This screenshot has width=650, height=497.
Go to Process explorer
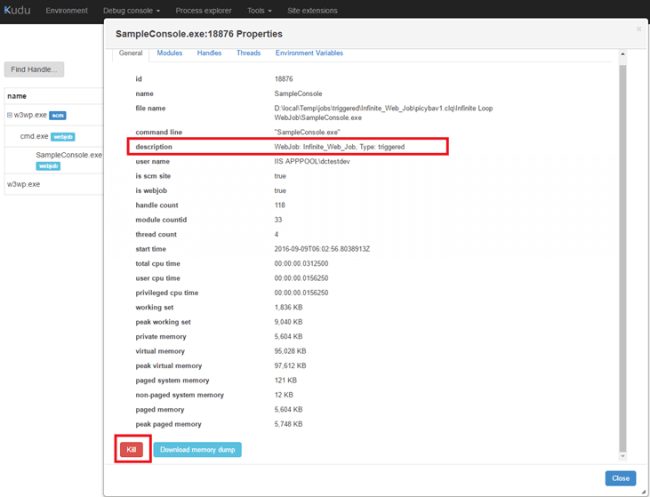pos(203,10)
